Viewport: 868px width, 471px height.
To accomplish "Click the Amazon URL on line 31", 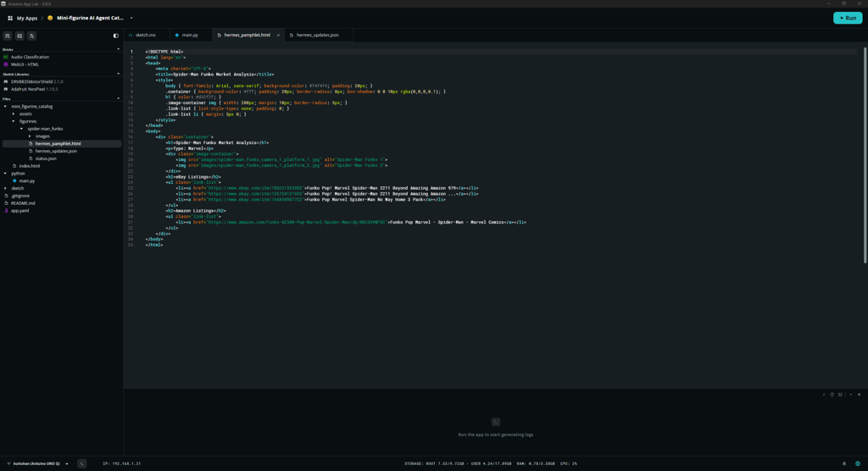I will point(298,223).
